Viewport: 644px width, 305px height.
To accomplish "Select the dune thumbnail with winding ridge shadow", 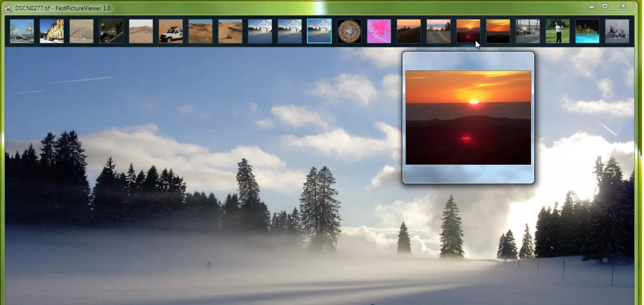I will click(230, 31).
